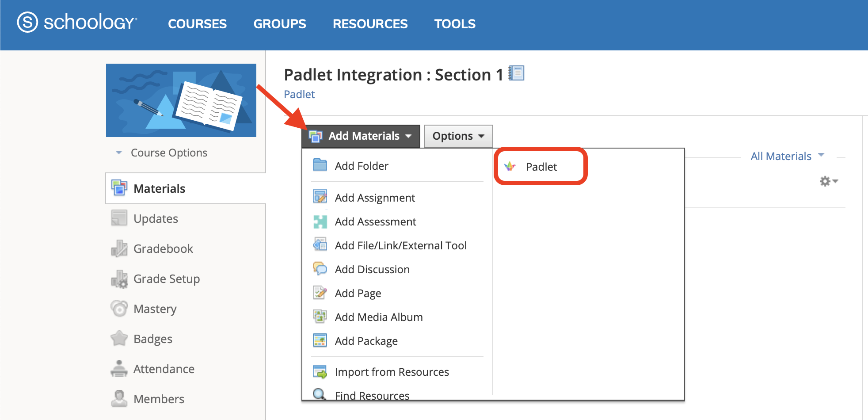Open the COURSES menu
Screen dimensions: 868x420
click(197, 24)
